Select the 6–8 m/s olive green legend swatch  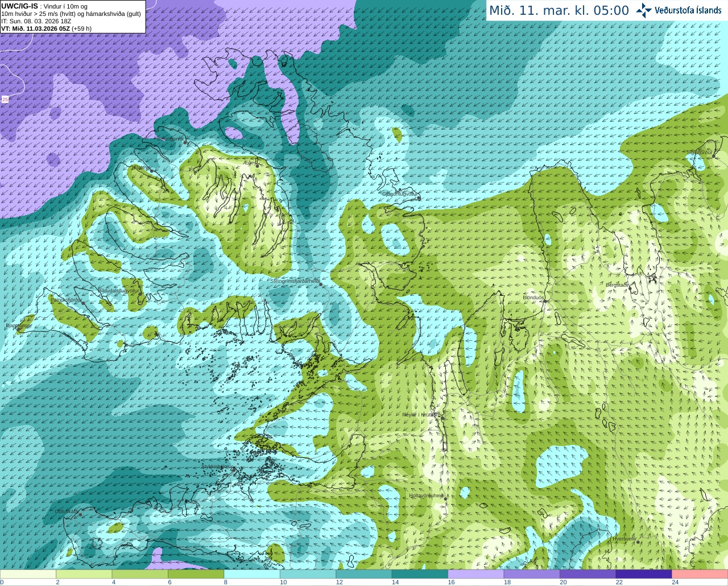(x=196, y=574)
